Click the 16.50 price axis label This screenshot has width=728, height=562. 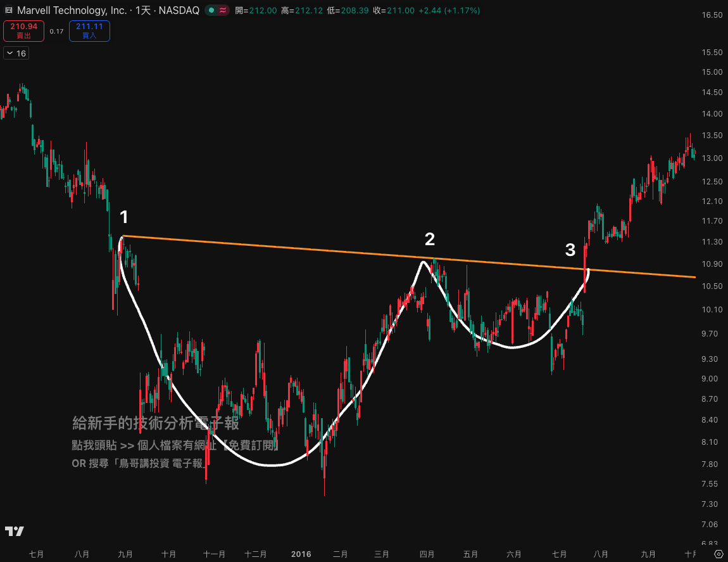[x=712, y=15]
